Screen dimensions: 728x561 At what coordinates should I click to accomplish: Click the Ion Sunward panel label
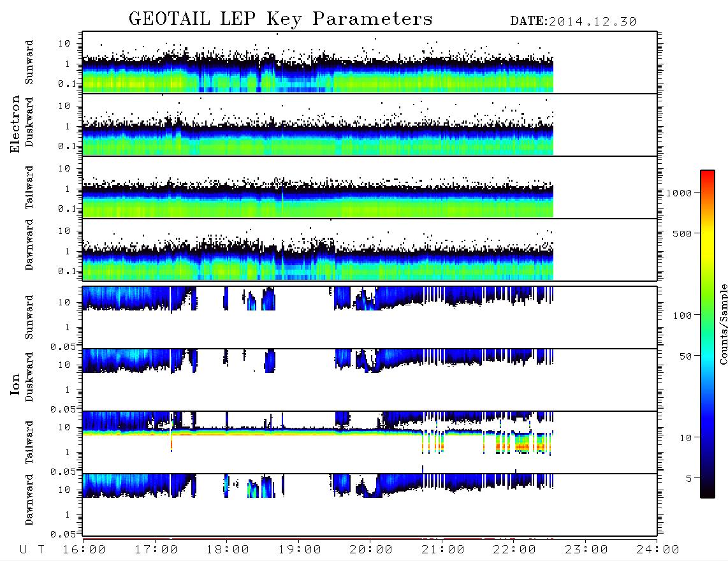click(x=29, y=317)
